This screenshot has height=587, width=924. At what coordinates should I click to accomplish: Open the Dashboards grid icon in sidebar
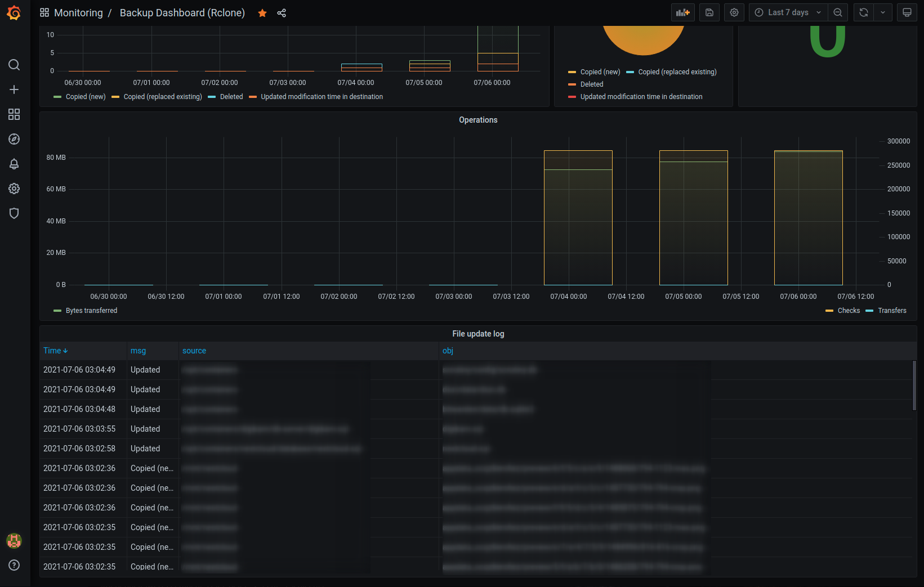click(14, 114)
